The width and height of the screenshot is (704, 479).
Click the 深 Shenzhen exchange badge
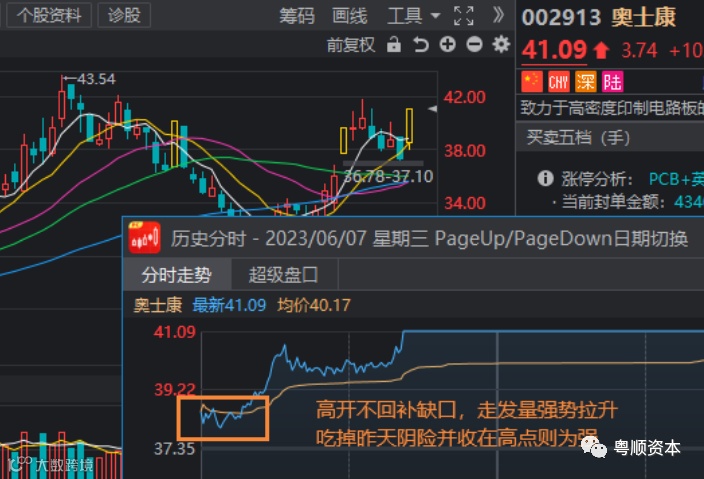point(586,82)
